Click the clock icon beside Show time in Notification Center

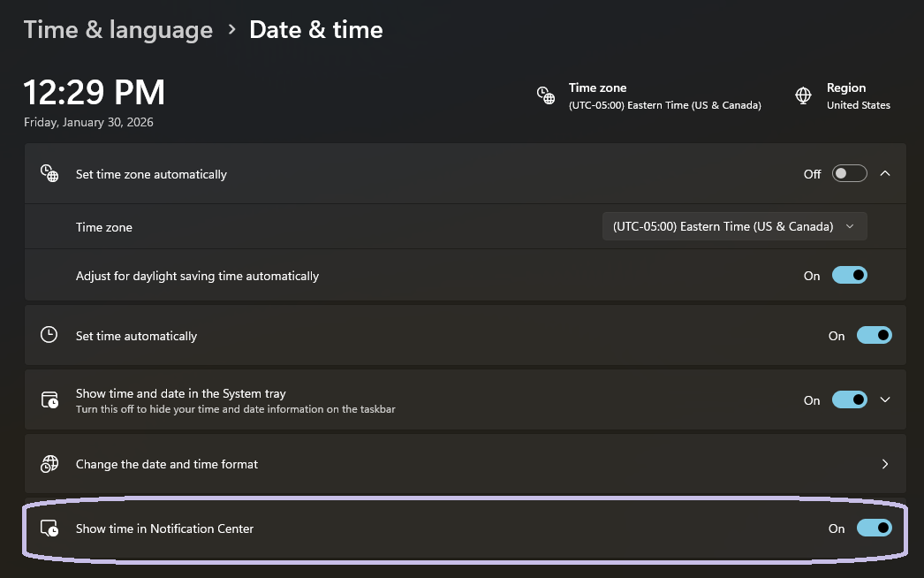pos(49,528)
